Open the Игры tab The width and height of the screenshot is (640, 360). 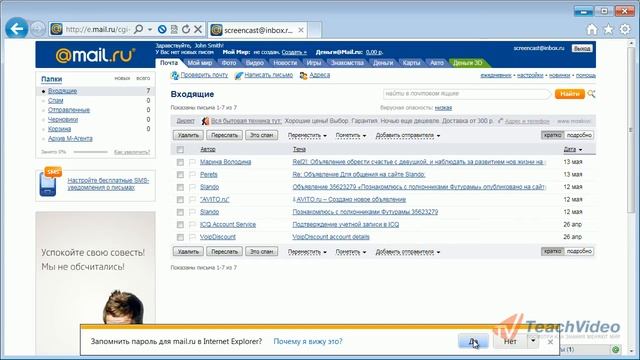click(314, 63)
